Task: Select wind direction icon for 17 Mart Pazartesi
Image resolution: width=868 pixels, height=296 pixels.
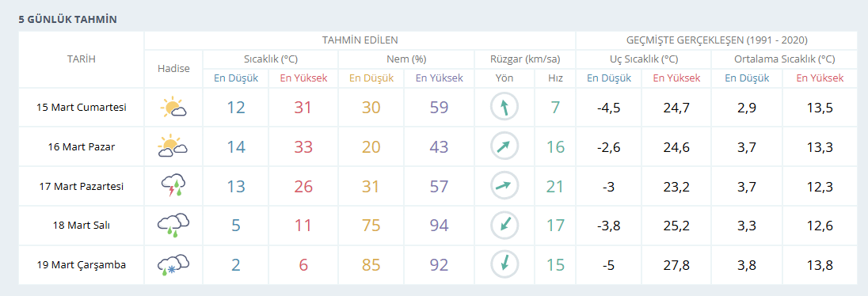Action: point(504,187)
